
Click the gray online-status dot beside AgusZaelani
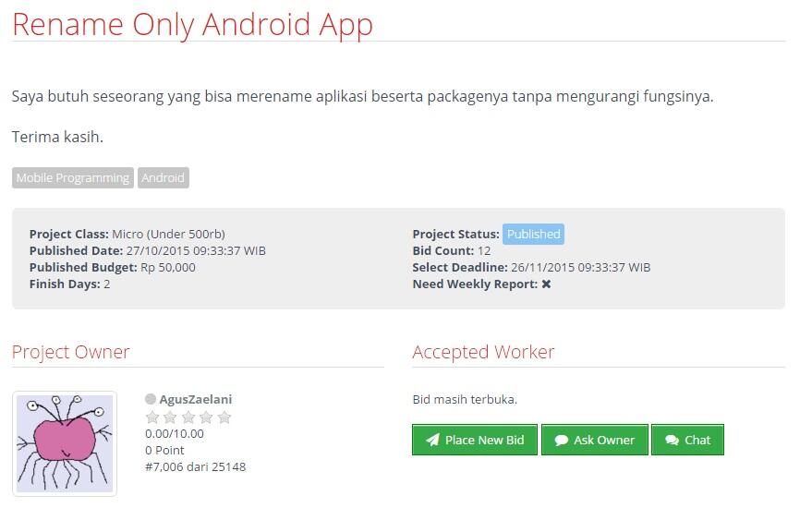tap(151, 399)
